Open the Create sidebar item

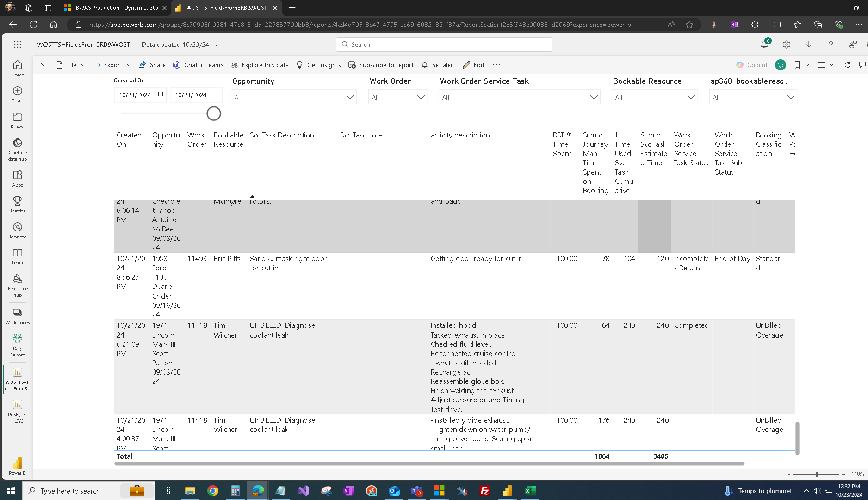(18, 94)
